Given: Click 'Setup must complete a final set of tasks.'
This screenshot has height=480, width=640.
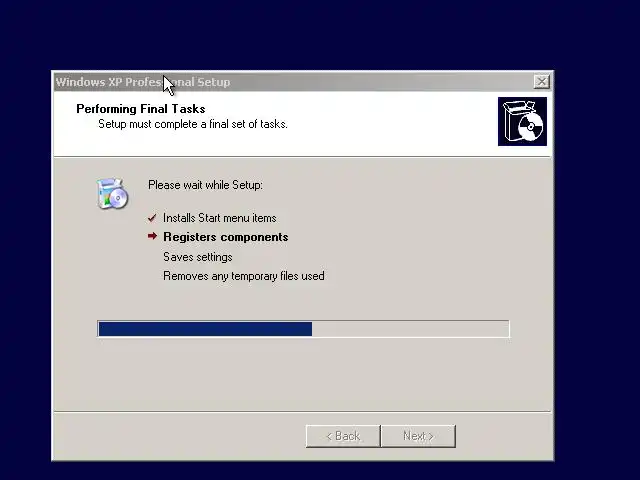Looking at the screenshot, I should tap(193, 124).
